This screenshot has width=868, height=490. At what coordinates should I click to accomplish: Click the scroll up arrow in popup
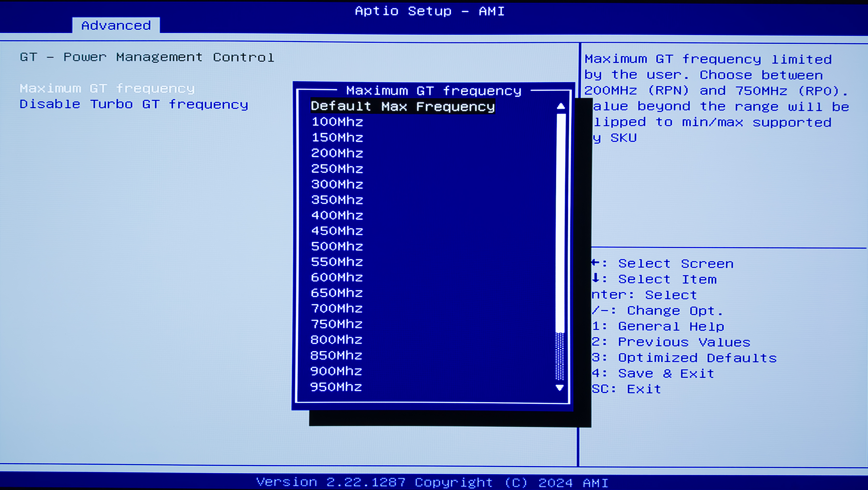561,106
